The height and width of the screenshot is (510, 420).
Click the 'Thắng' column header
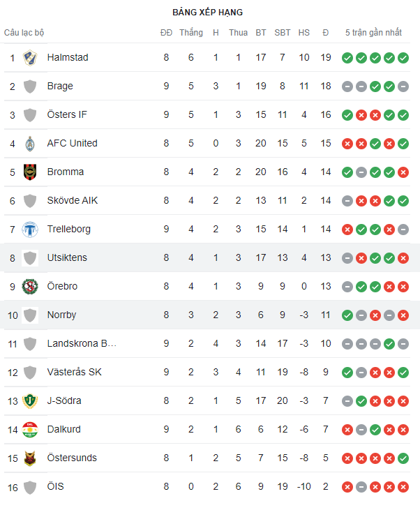pos(190,33)
